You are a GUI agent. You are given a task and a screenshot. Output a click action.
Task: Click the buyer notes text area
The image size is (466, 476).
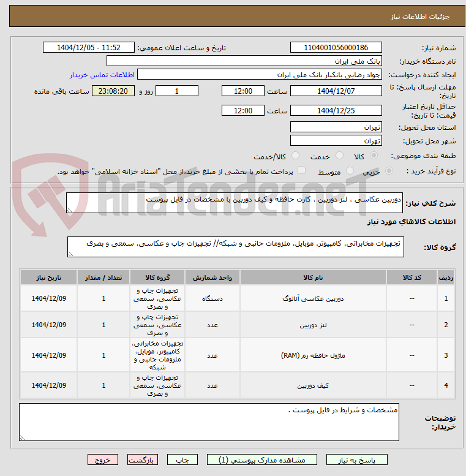(x=209, y=422)
